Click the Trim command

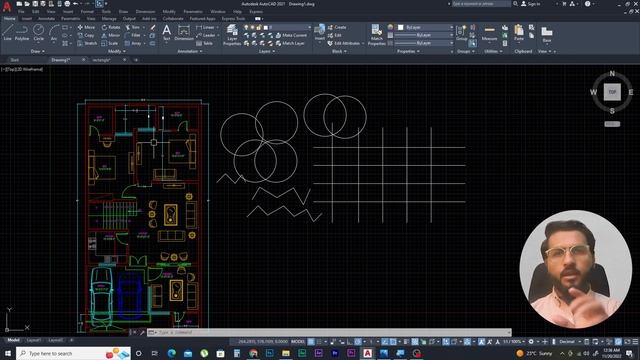coord(133,27)
